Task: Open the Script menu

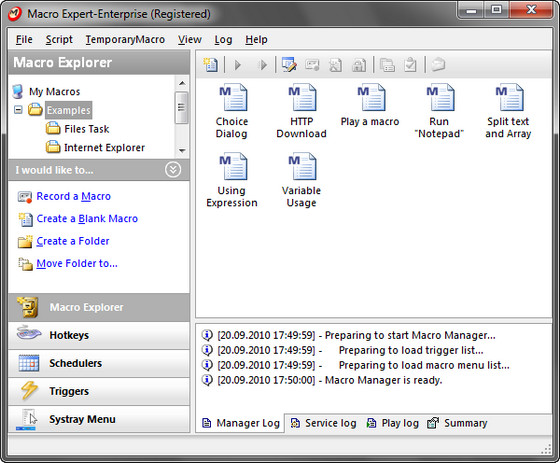Action: (x=59, y=39)
